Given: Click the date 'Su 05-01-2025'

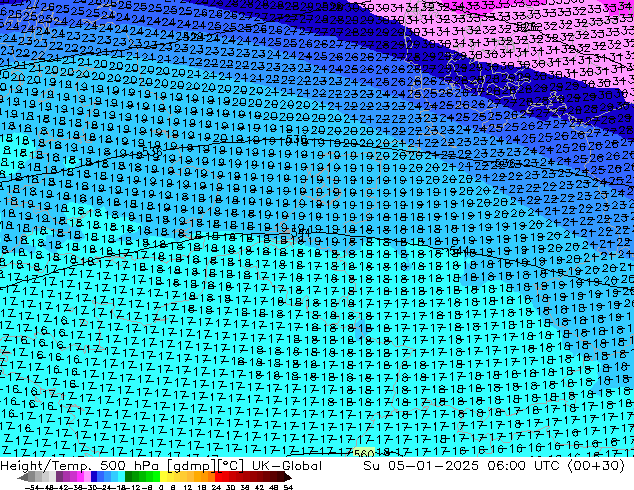Looking at the screenshot, I should pos(421,465).
